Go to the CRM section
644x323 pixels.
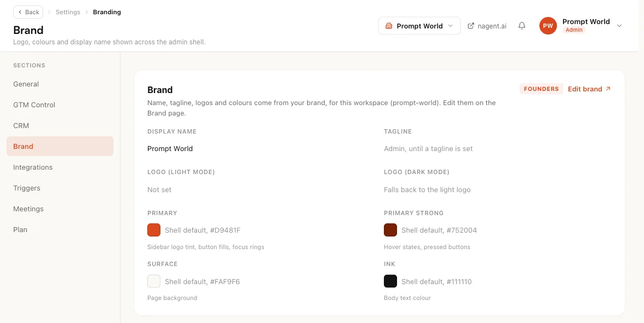click(x=60, y=125)
